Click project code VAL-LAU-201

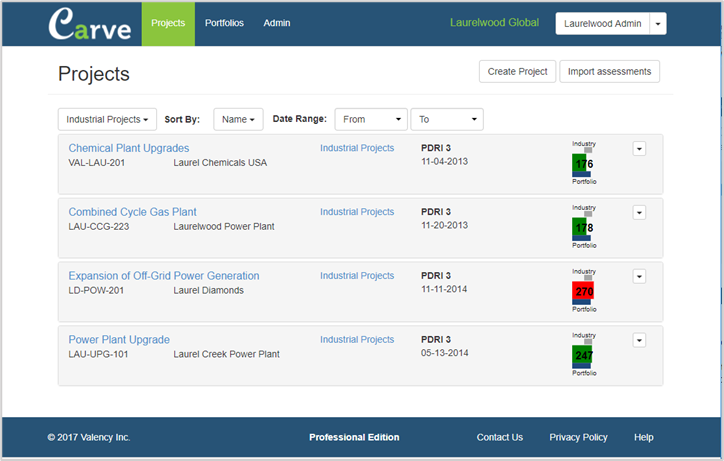pyautogui.click(x=97, y=163)
